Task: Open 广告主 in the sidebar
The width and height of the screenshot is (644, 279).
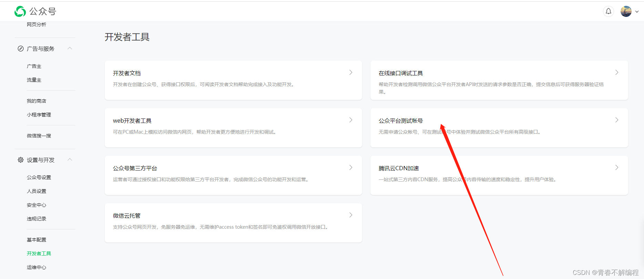Action: point(34,66)
